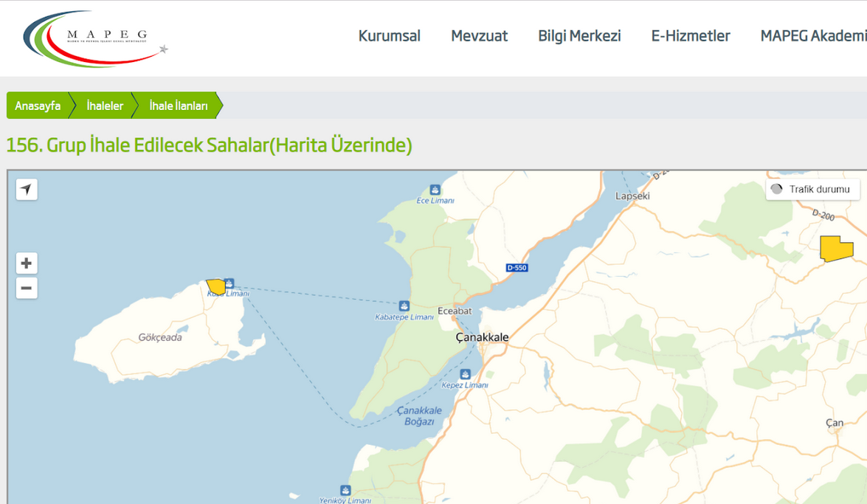
Task: Go to Bilgi Merkezi in navigation
Action: click(x=579, y=36)
